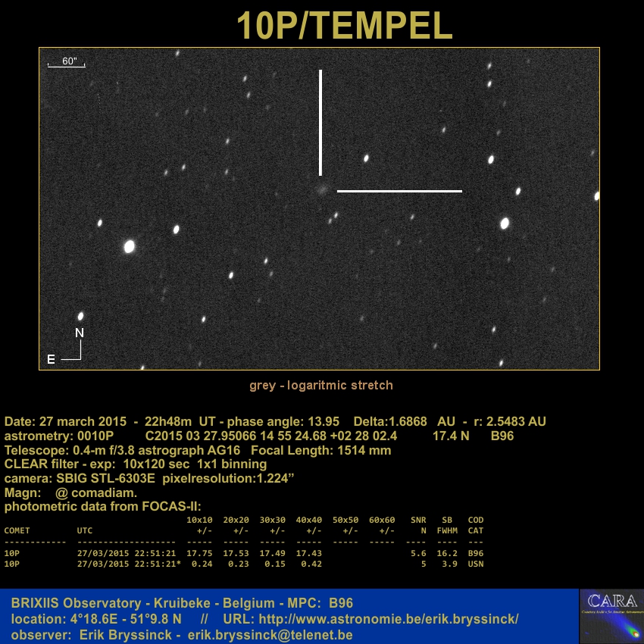Click the 'pixelresolution:1.224"' text
The height and width of the screenshot is (644, 644).
pyautogui.click(x=228, y=479)
